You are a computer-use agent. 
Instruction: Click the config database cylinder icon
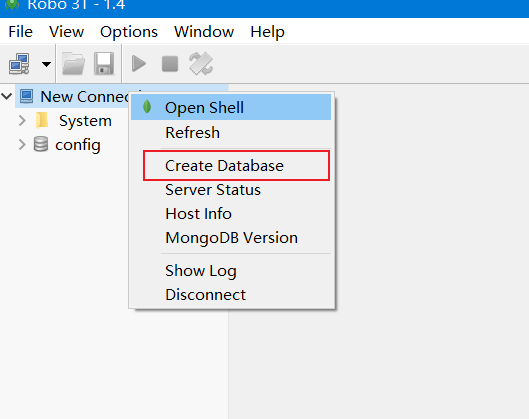[41, 144]
